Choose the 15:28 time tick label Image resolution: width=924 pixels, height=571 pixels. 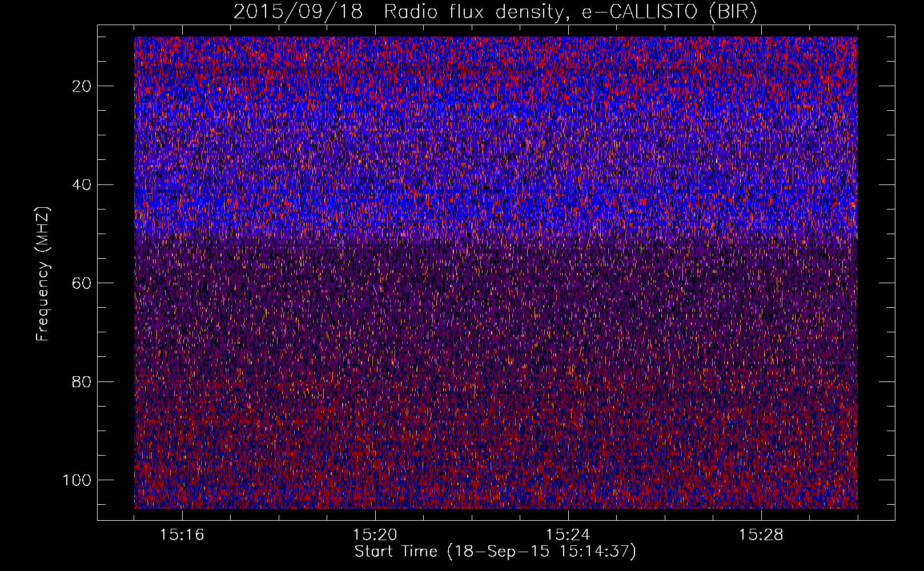click(761, 535)
